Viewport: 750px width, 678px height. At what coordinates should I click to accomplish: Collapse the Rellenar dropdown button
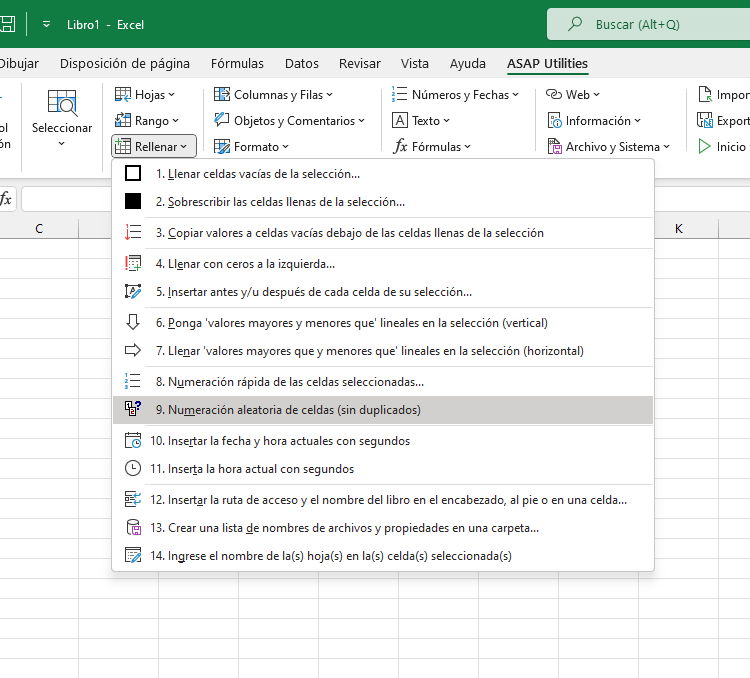[154, 146]
